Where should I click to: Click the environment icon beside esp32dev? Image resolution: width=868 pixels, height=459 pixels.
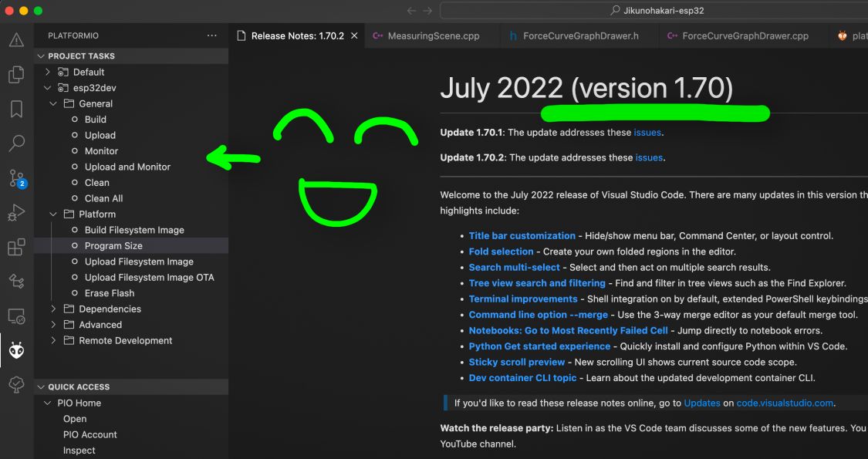63,87
